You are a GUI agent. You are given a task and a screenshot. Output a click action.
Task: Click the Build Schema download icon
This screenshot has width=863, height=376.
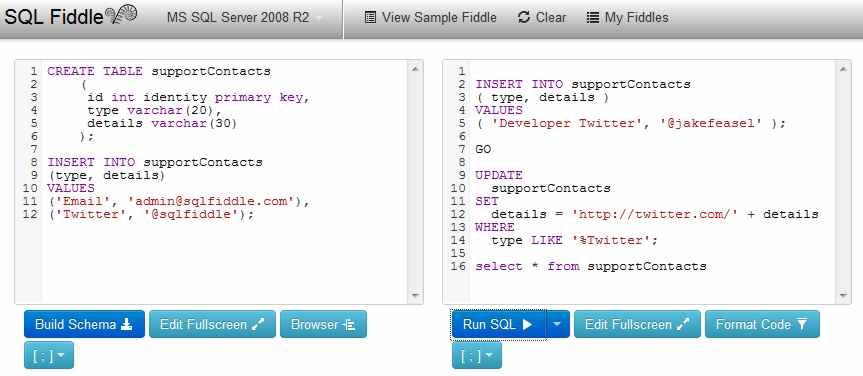(127, 324)
